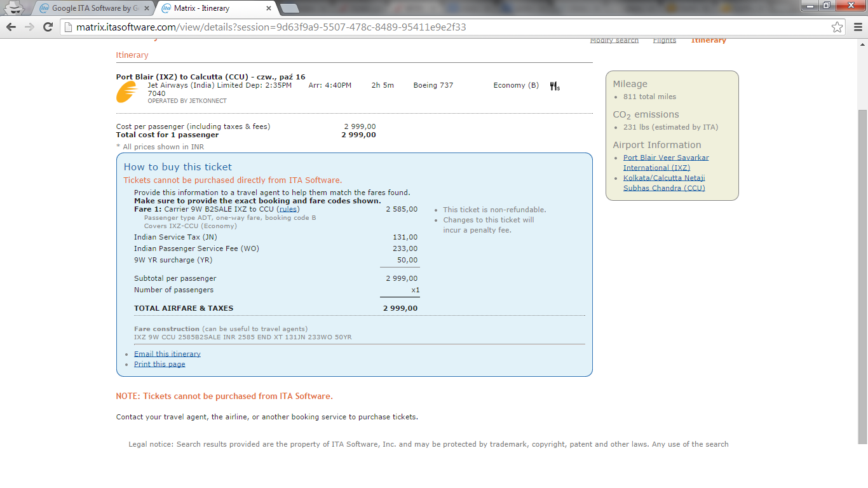Click Email this itinerary link
868x488 pixels.
tap(167, 354)
